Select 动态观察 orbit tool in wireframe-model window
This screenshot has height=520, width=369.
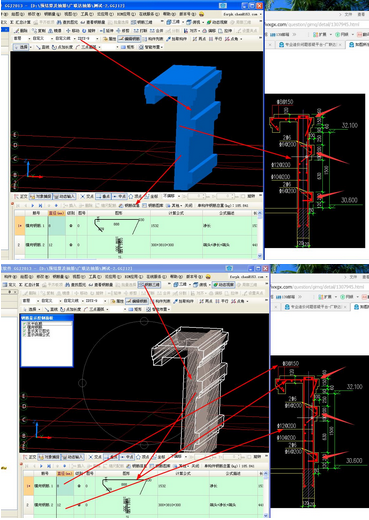point(223,284)
